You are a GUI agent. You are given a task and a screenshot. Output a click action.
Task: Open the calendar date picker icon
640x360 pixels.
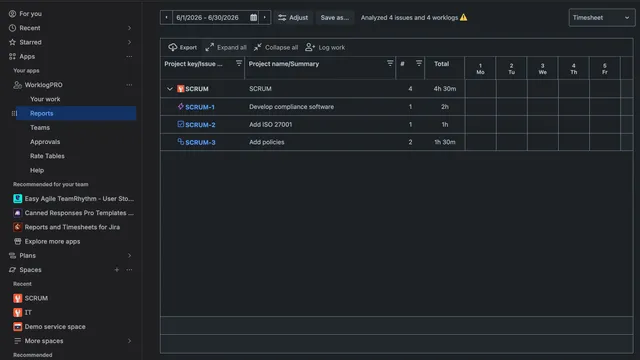pos(253,18)
